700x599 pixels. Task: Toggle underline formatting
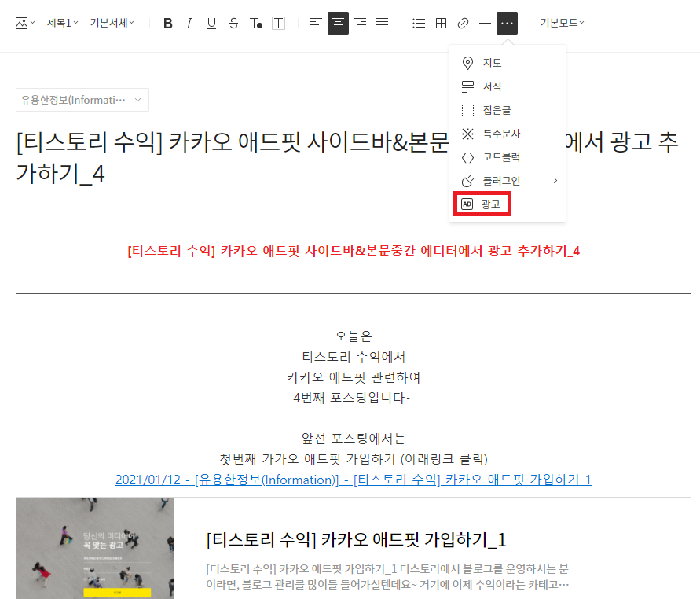pyautogui.click(x=211, y=24)
